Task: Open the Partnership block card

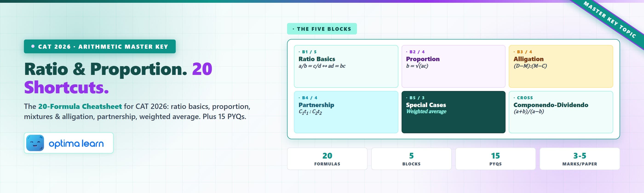Action: tap(346, 112)
